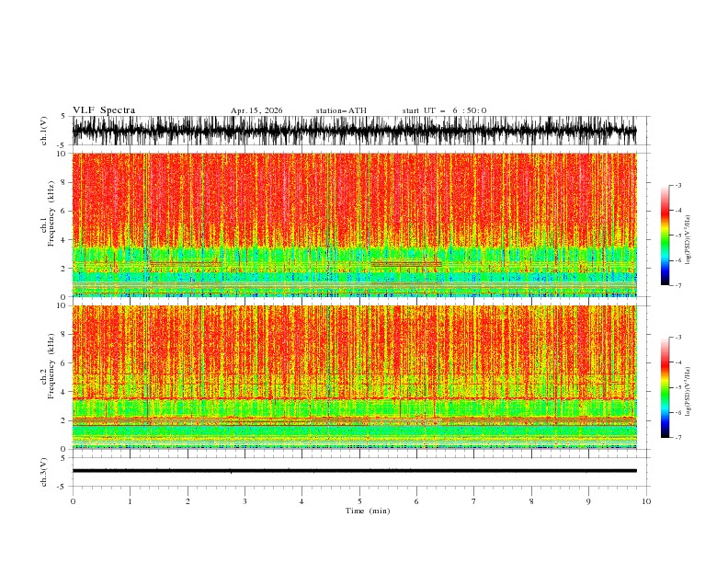The width and height of the screenshot is (728, 563).
Task: Click the "8" kHz tick on ch.1 axis
Action: pos(63,182)
